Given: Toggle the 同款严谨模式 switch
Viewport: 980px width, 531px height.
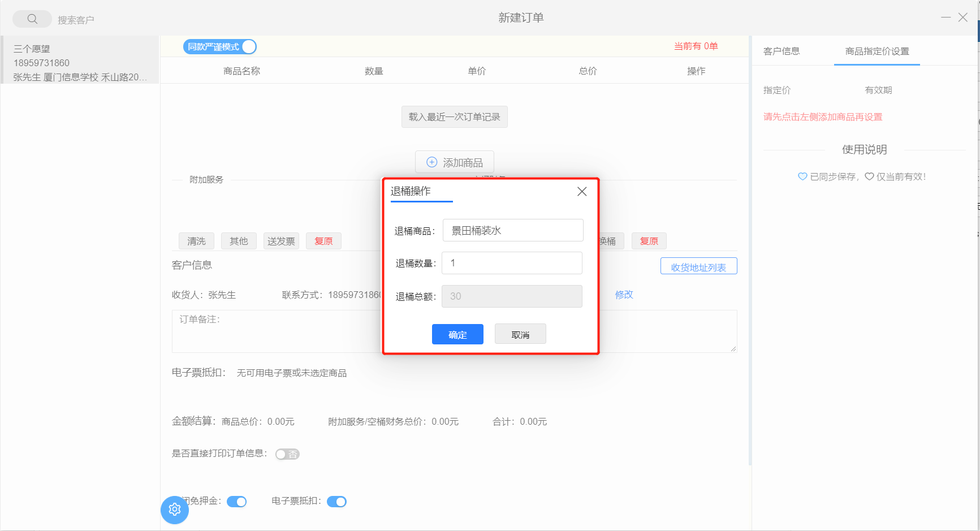Looking at the screenshot, I should click(220, 47).
